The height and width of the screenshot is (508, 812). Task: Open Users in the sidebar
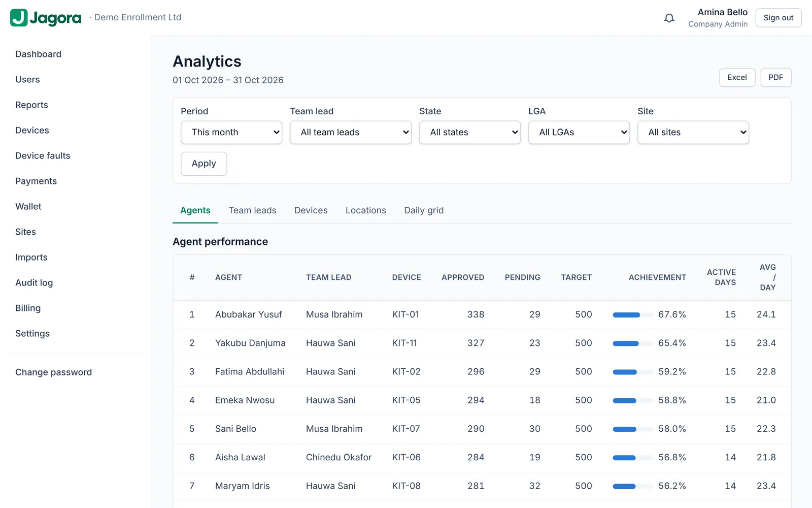pyautogui.click(x=27, y=80)
